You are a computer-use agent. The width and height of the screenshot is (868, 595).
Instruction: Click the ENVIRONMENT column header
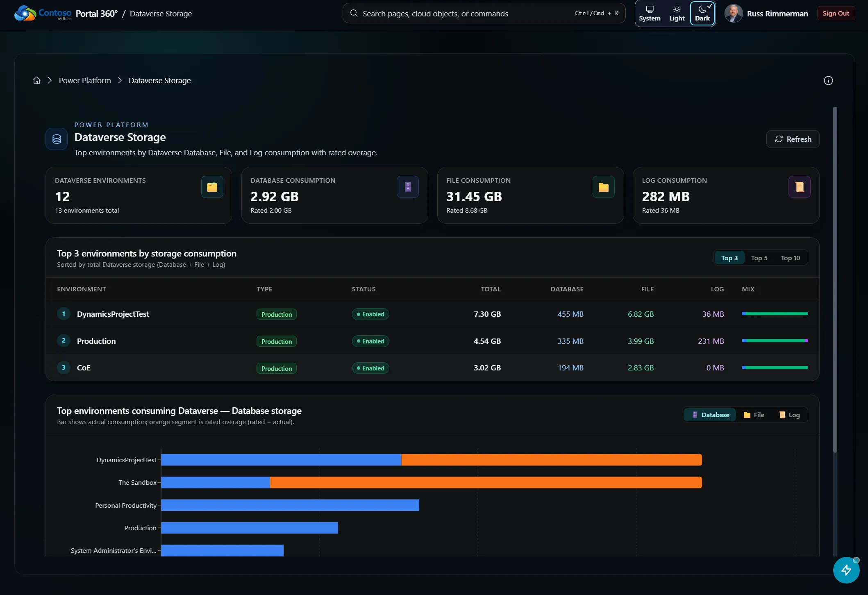click(x=82, y=289)
